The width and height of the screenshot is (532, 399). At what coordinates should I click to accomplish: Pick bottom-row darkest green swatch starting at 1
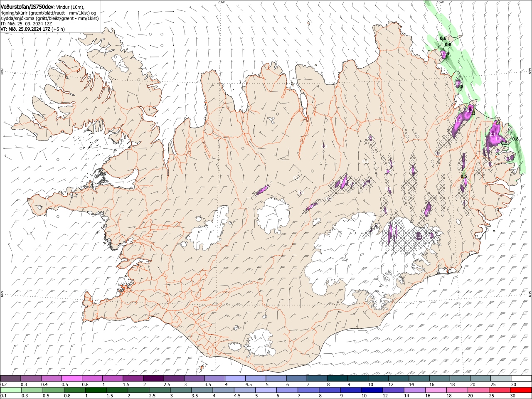click(96, 390)
